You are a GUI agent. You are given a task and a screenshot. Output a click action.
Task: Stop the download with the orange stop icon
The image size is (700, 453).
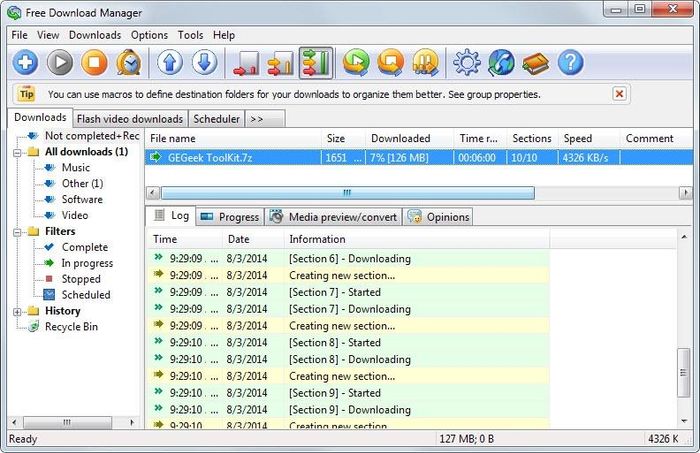[x=94, y=63]
